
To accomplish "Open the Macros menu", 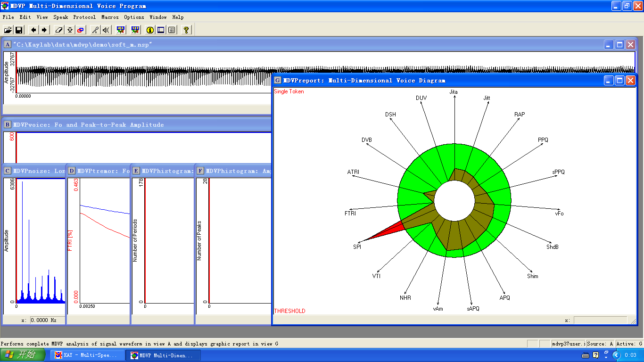I will tap(110, 17).
